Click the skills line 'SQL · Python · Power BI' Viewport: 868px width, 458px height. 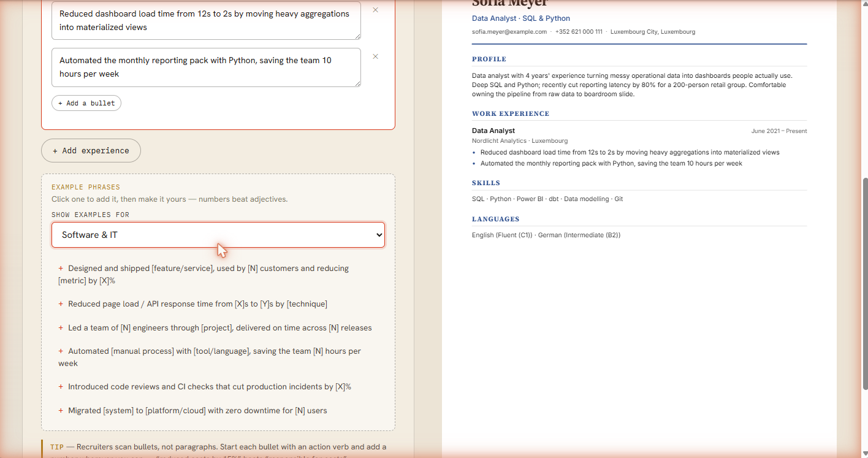(547, 199)
